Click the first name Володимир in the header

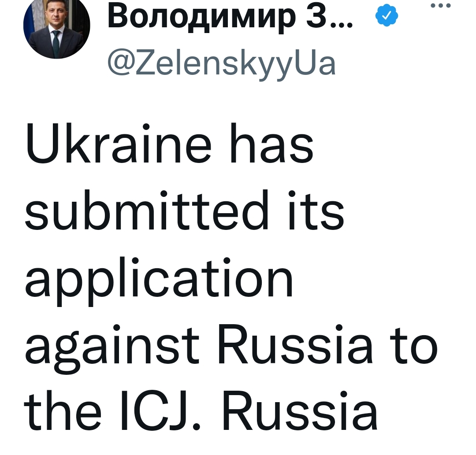(201, 17)
